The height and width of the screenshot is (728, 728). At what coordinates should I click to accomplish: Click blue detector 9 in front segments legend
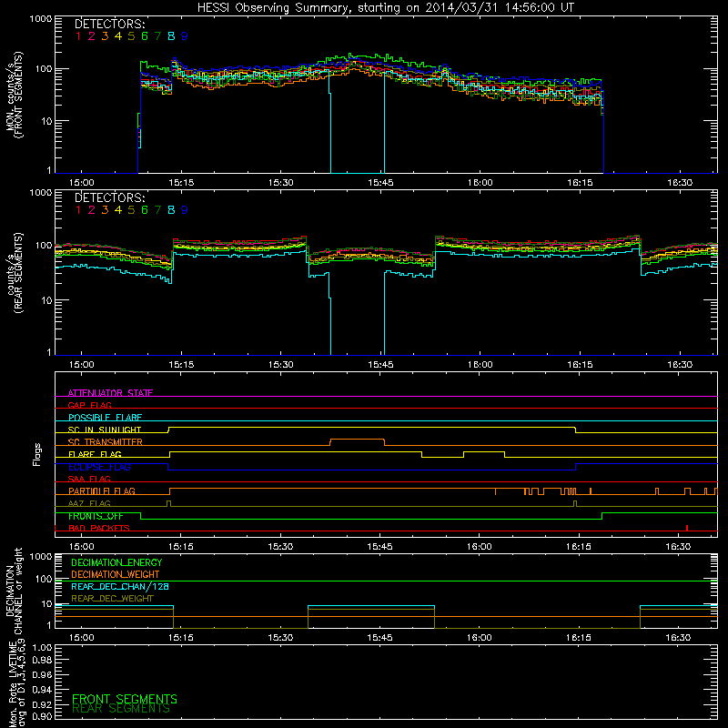coord(185,36)
